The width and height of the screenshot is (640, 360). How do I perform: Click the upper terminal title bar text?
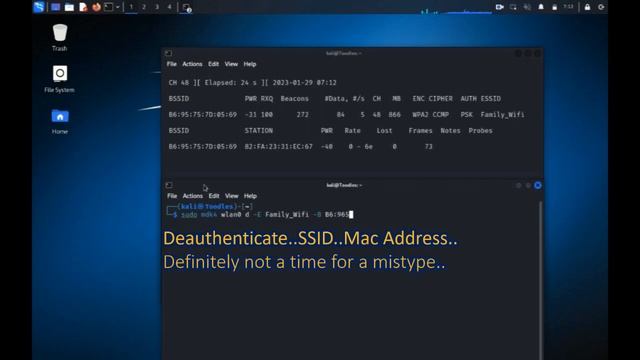click(343, 53)
